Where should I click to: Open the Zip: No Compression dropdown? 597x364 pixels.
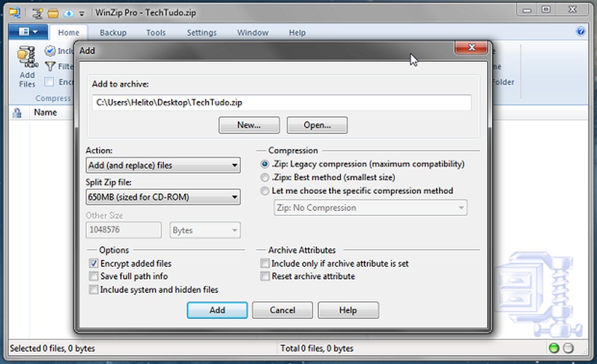pyautogui.click(x=371, y=208)
